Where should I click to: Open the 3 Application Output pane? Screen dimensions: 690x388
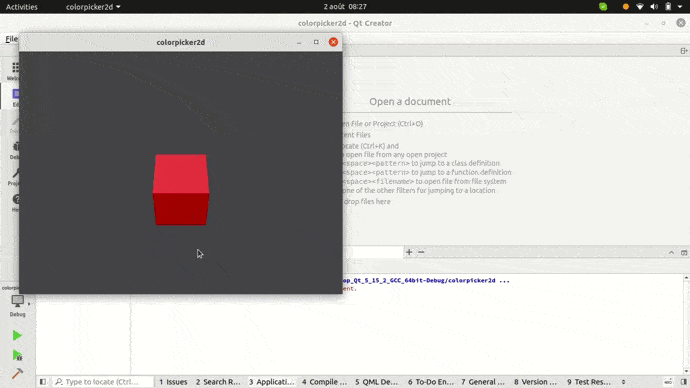point(272,382)
